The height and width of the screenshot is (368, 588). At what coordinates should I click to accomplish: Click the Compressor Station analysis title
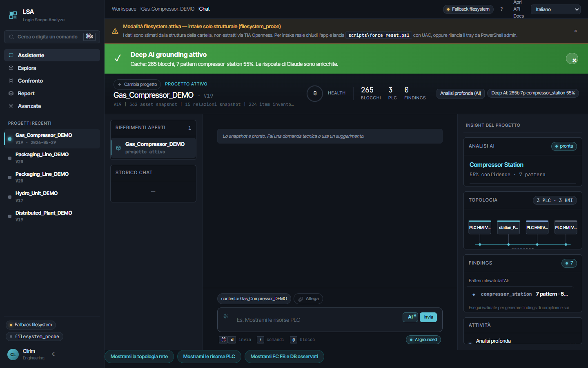tap(497, 165)
